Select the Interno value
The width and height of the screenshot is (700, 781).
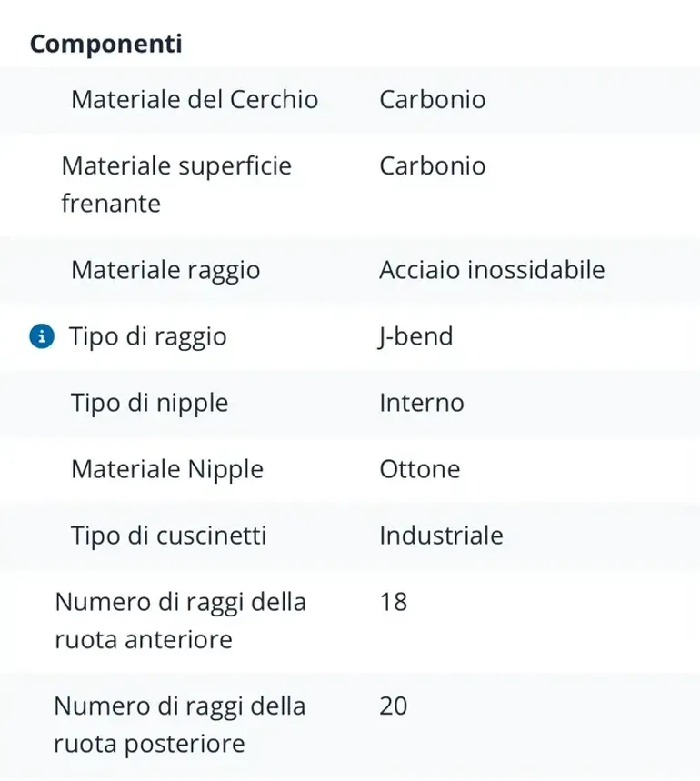[x=422, y=403]
